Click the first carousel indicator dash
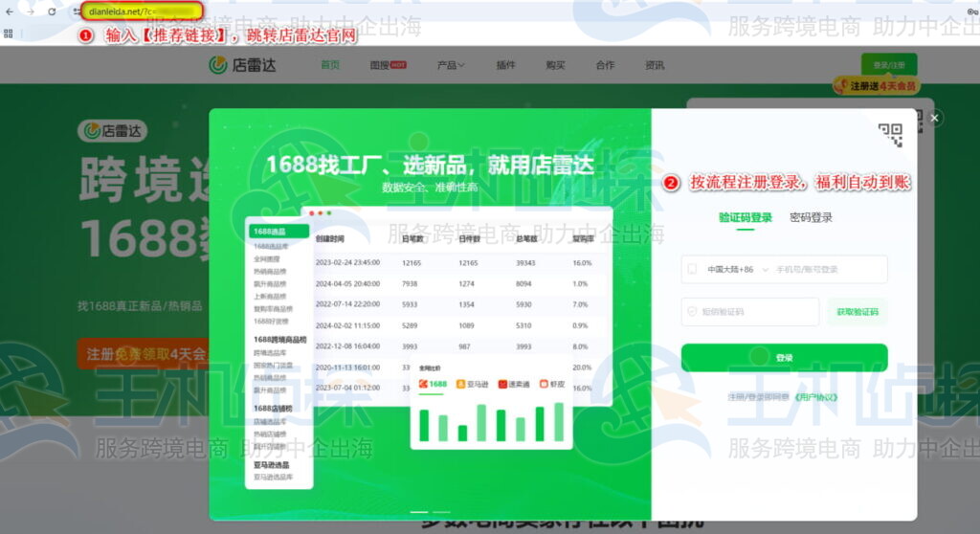The width and height of the screenshot is (980, 534). point(419,512)
